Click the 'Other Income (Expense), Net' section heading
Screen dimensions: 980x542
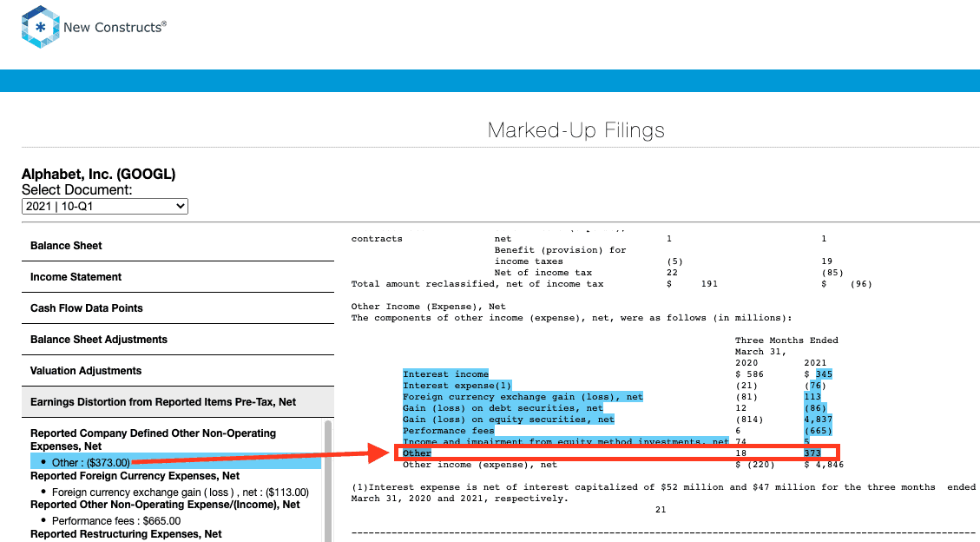pos(428,307)
